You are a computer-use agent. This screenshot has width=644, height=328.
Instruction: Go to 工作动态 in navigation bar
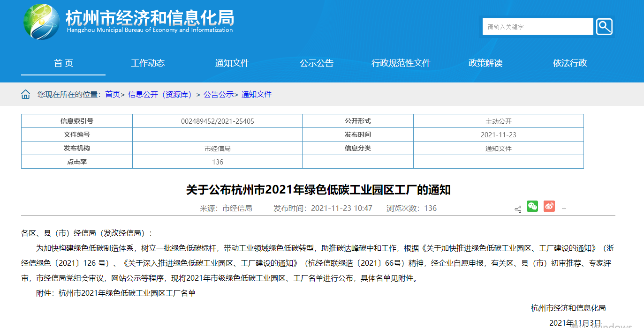point(148,63)
